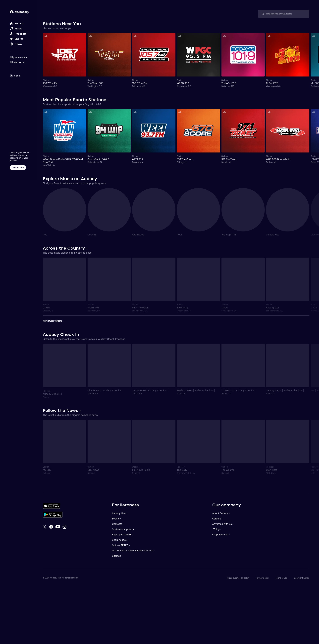Image resolution: width=319 pixels, height=644 pixels.
Task: Click the search magnifier icon
Action: [263, 14]
